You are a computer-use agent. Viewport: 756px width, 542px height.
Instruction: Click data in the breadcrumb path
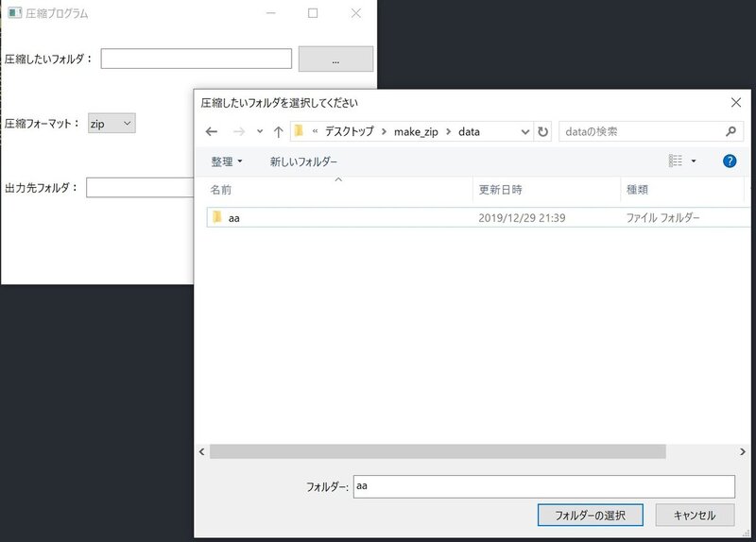click(x=469, y=131)
